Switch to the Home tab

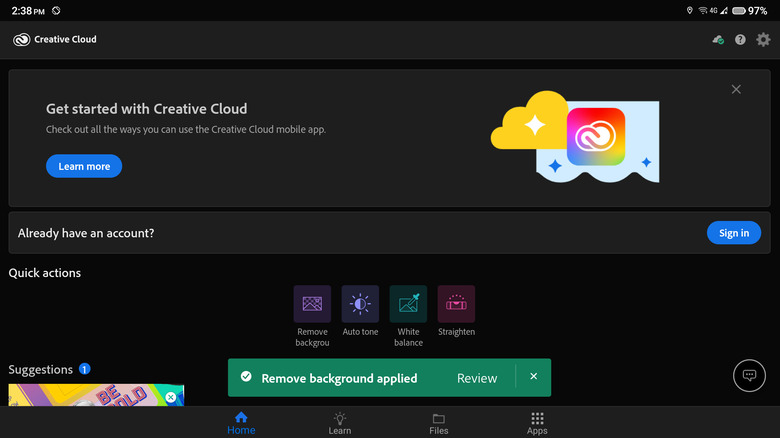(x=241, y=423)
